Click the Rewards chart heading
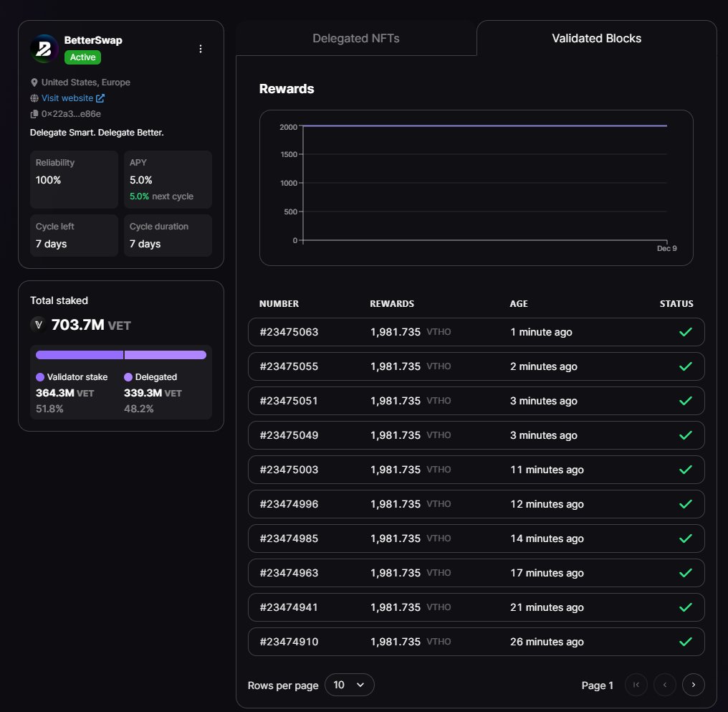This screenshot has width=728, height=712. [x=287, y=89]
